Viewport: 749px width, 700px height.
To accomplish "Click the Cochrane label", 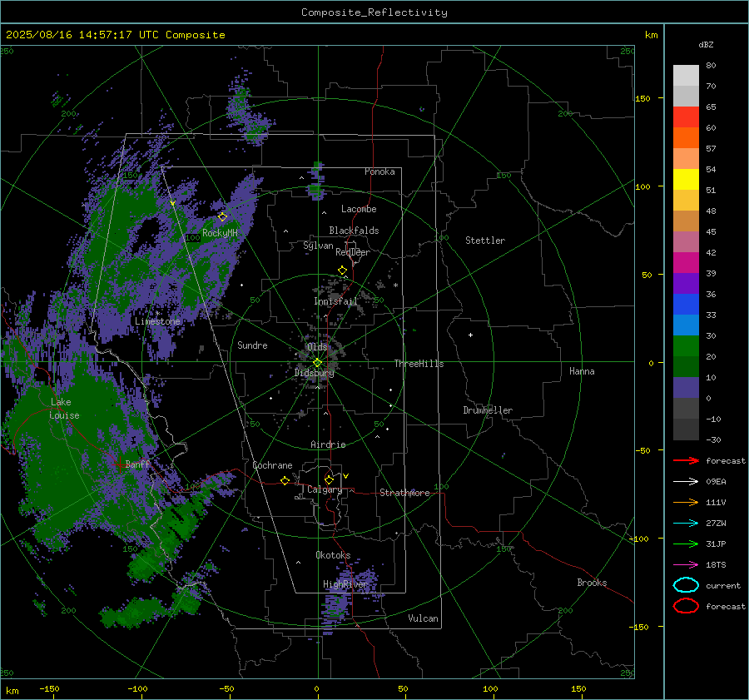I will [272, 465].
